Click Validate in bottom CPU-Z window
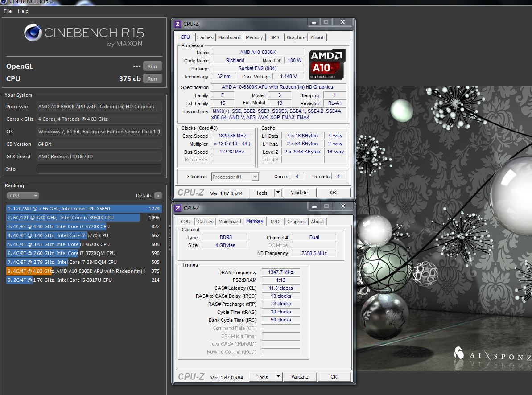 coord(300,377)
